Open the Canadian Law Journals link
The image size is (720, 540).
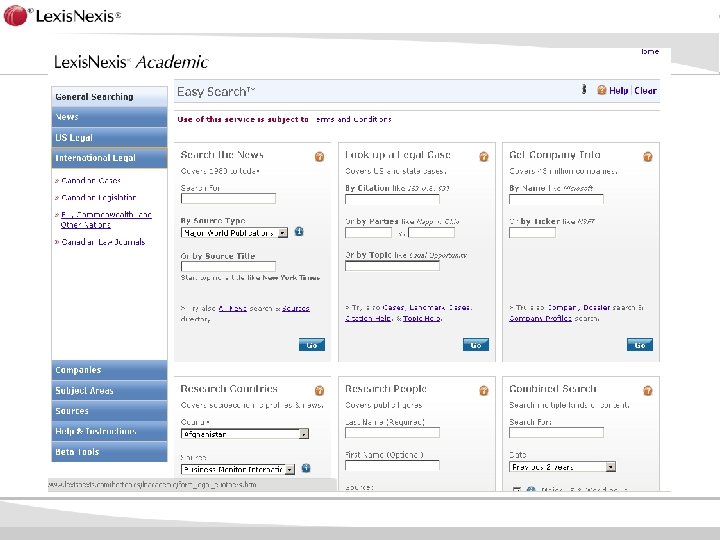click(x=103, y=242)
